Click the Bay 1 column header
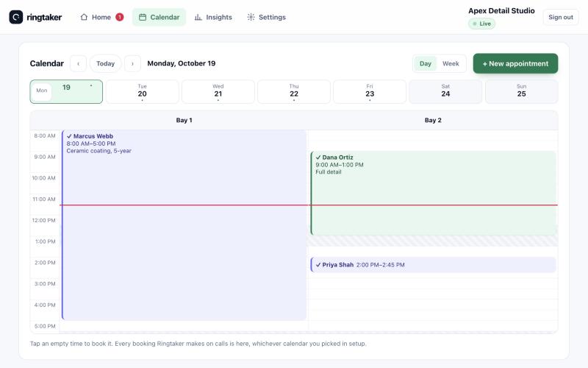This screenshot has height=368, width=588. coord(184,120)
